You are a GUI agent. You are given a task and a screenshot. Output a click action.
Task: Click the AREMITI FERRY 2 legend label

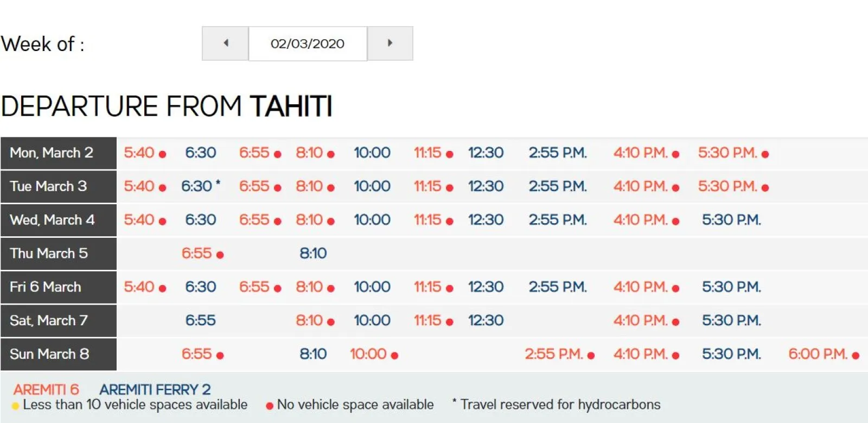tap(155, 389)
